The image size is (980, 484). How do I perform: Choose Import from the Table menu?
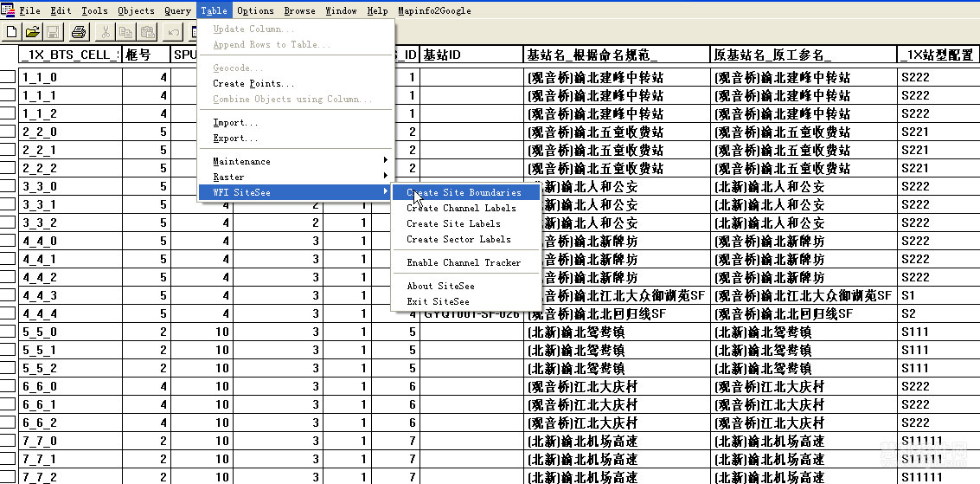[x=296, y=123]
